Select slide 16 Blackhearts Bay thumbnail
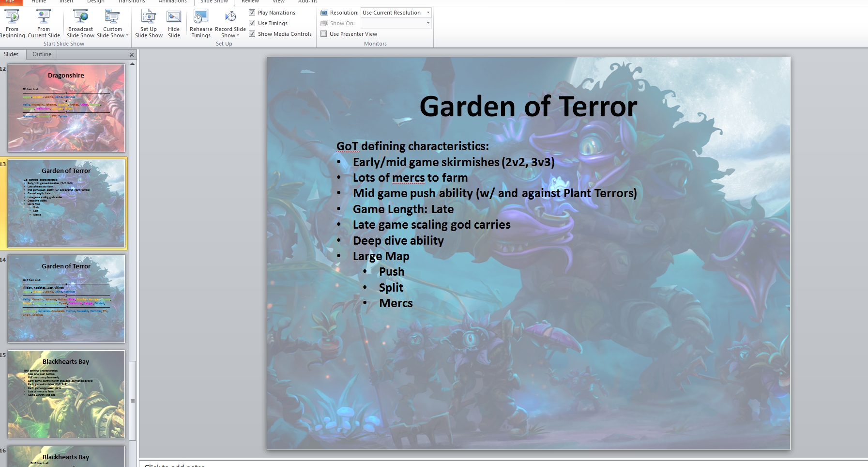 (x=66, y=456)
